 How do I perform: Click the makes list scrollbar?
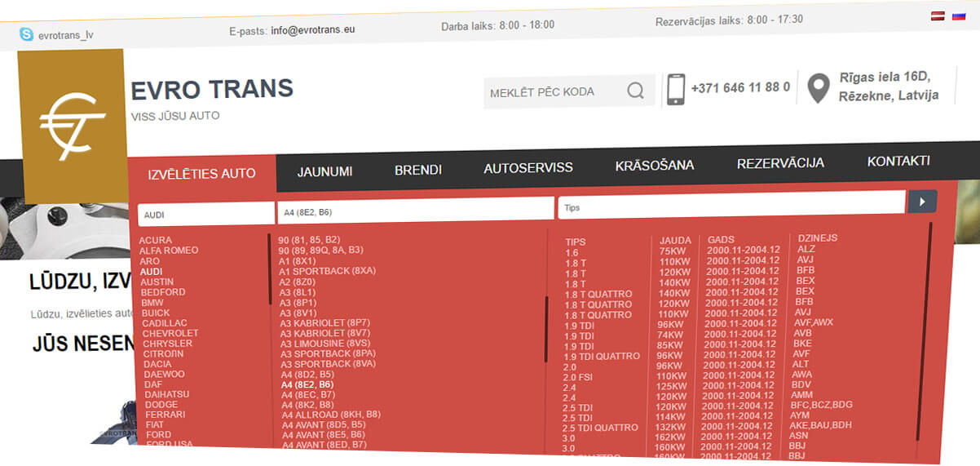point(269,269)
